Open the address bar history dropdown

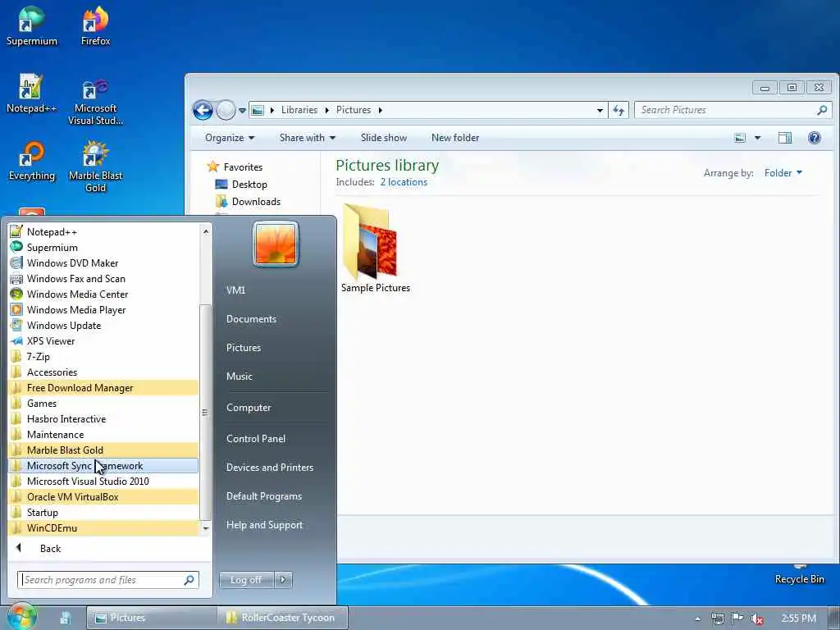(x=600, y=111)
